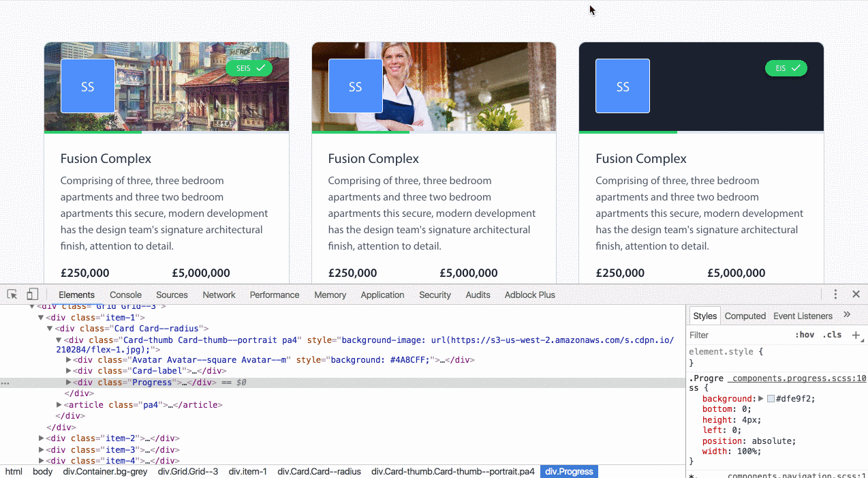Activate the inspect element picker icon
This screenshot has height=478, width=868.
click(12, 295)
